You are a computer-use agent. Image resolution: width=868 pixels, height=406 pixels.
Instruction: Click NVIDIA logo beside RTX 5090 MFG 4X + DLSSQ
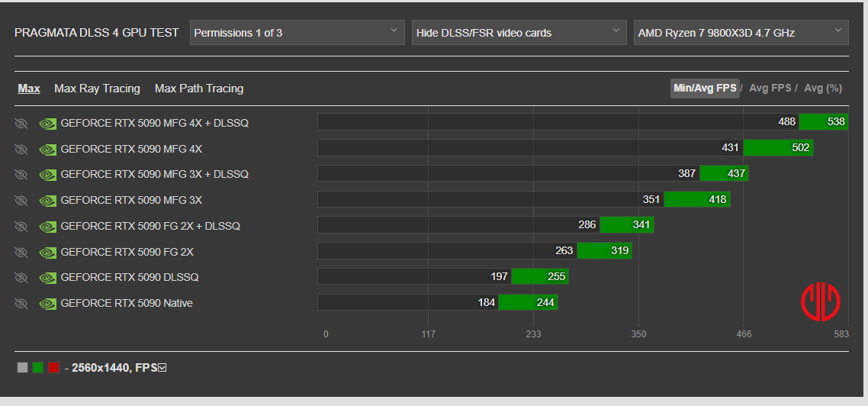[47, 124]
